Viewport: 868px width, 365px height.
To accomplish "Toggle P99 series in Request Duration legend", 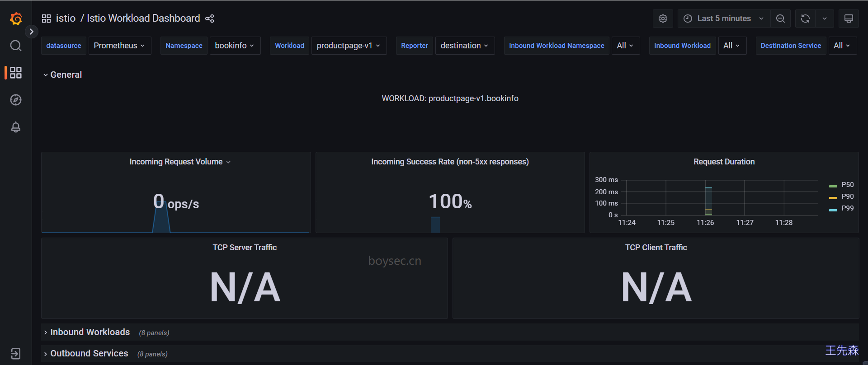I will [x=847, y=208].
